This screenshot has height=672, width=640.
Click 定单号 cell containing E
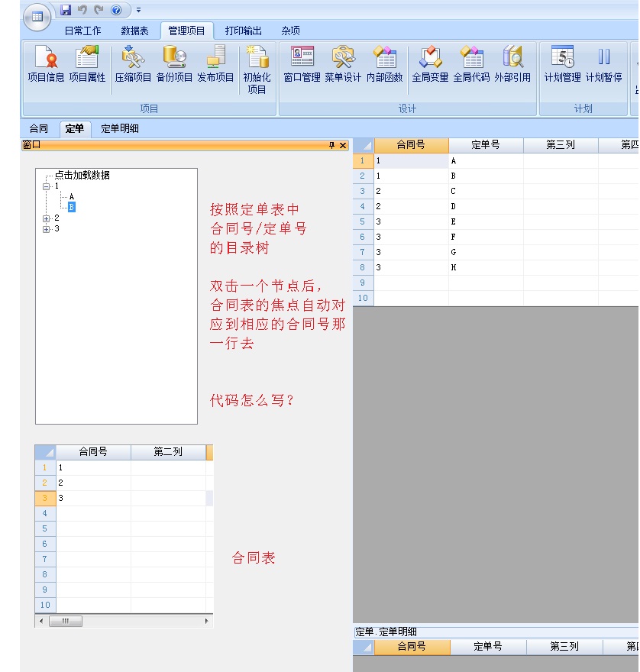tap(486, 221)
